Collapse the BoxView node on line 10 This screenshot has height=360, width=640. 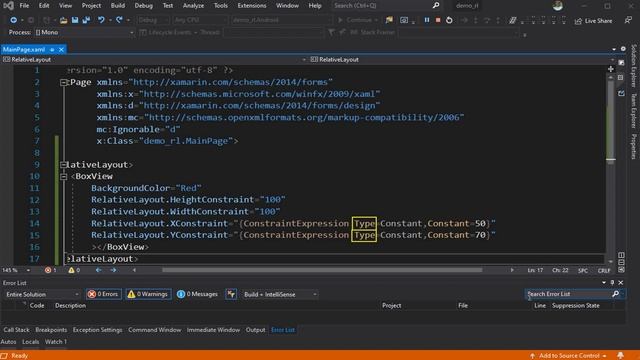point(64,177)
